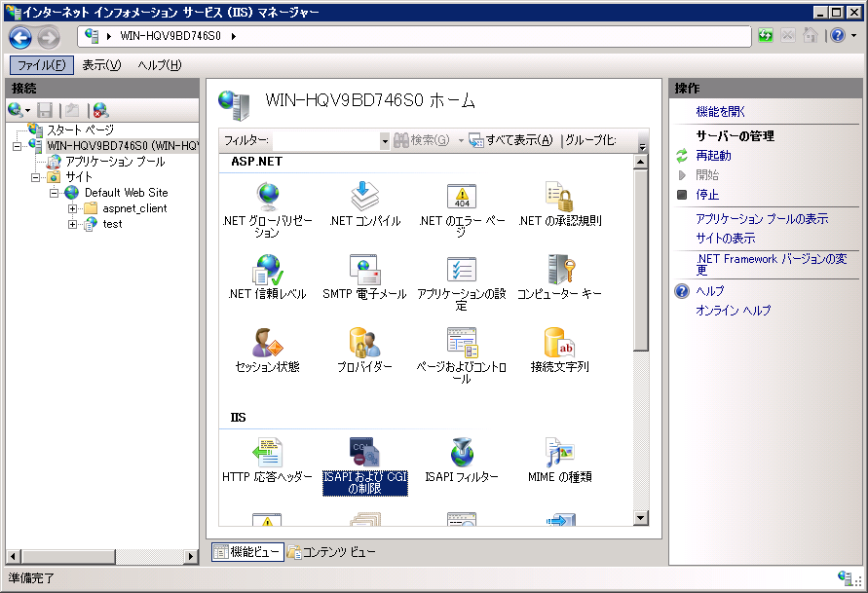Open the ファイル(F) menu
Image resolution: width=868 pixels, height=593 pixels.
pyautogui.click(x=42, y=65)
